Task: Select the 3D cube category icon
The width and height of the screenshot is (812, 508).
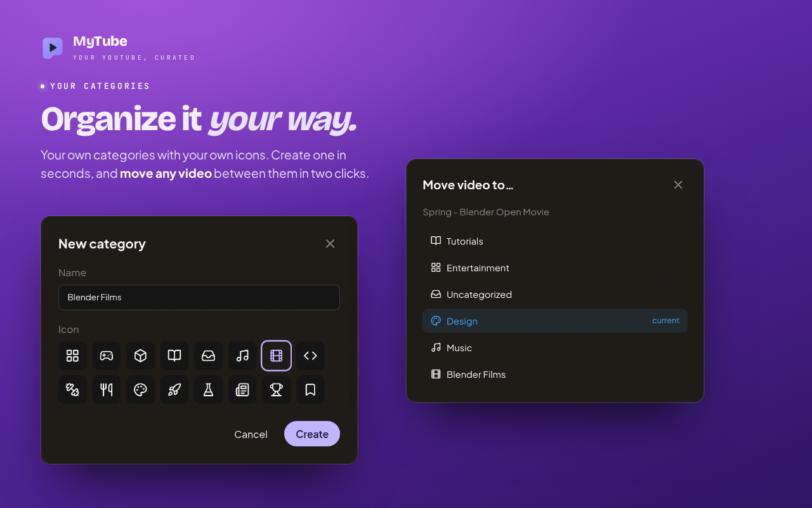Action: (140, 356)
